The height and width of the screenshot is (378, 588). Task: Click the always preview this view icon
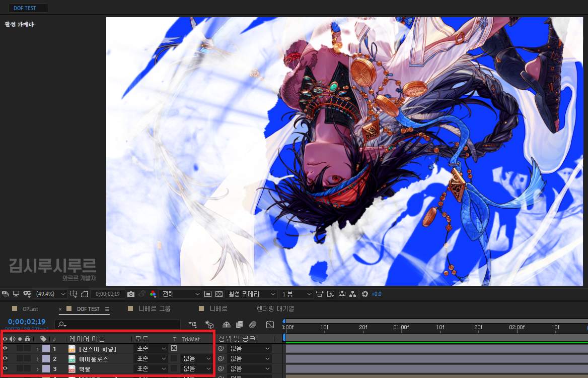pyautogui.click(x=5, y=294)
